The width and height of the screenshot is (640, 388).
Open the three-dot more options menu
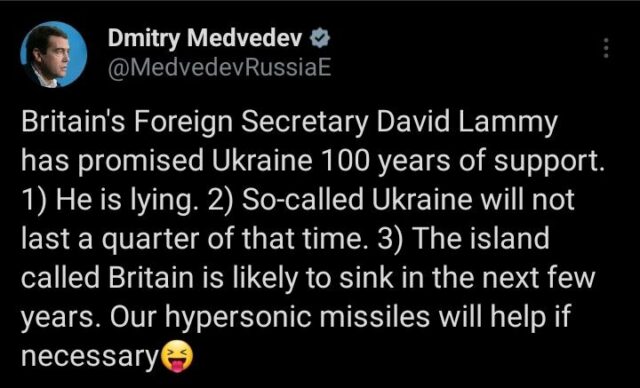tap(606, 48)
